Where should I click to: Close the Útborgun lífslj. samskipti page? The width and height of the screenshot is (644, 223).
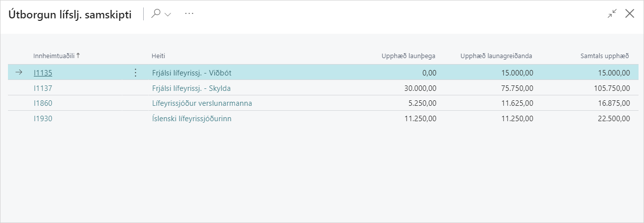point(630,14)
